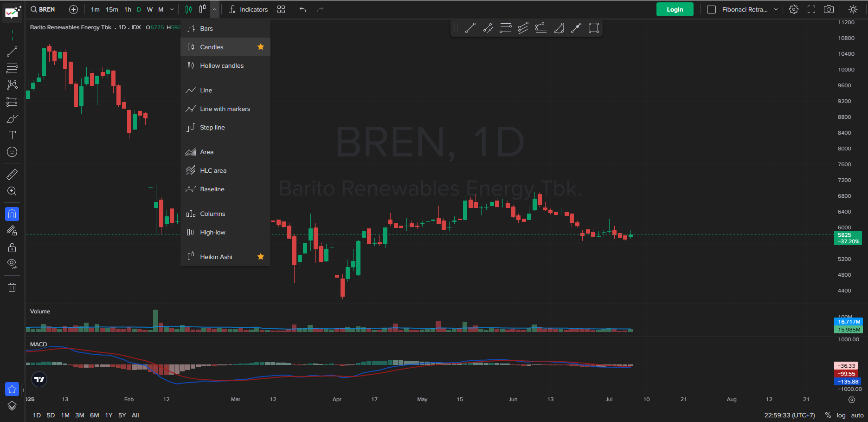Choose Line with markers chart style
This screenshot has width=868, height=422.
click(225, 109)
